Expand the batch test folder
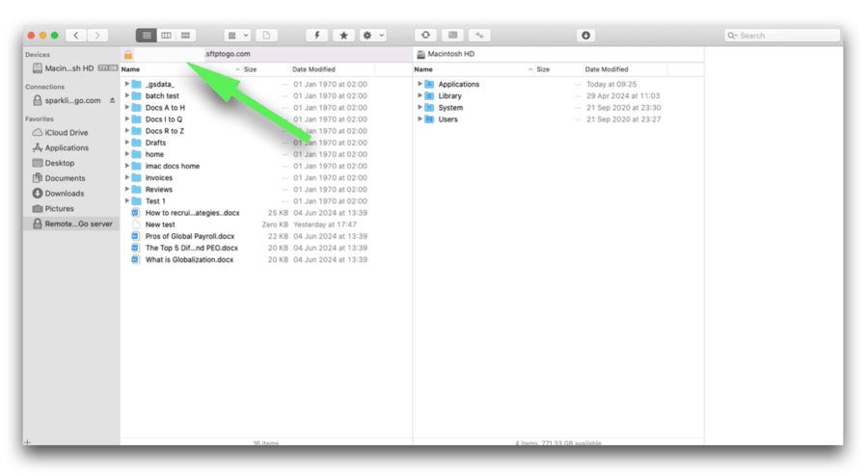Screen dimensions: 868x476 point(127,95)
